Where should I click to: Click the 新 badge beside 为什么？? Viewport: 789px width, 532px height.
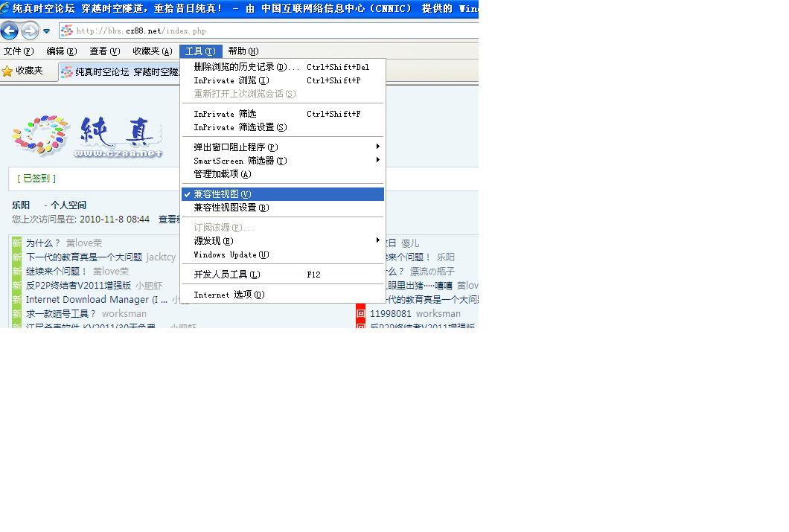[16, 243]
